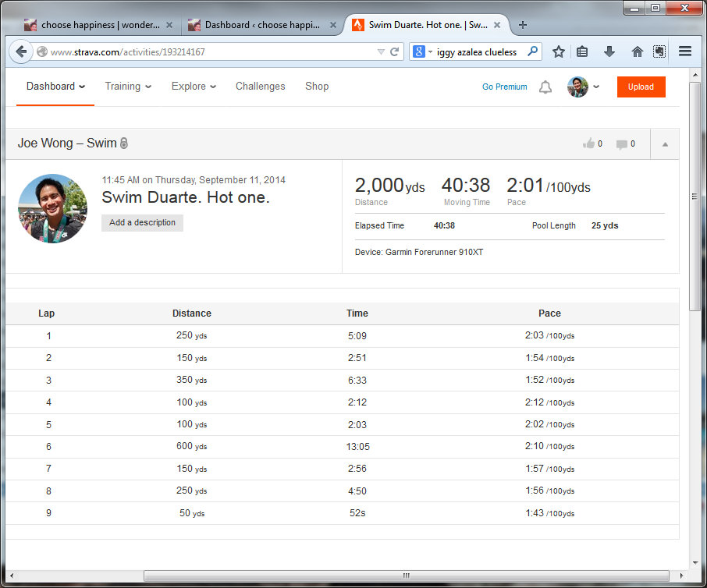The height and width of the screenshot is (588, 707).
Task: Click the private activity lock icon
Action: 123,143
